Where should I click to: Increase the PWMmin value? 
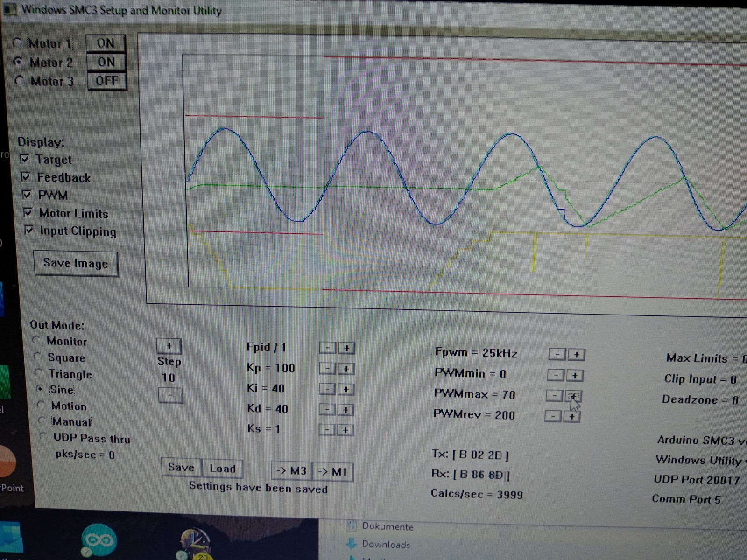click(x=575, y=375)
